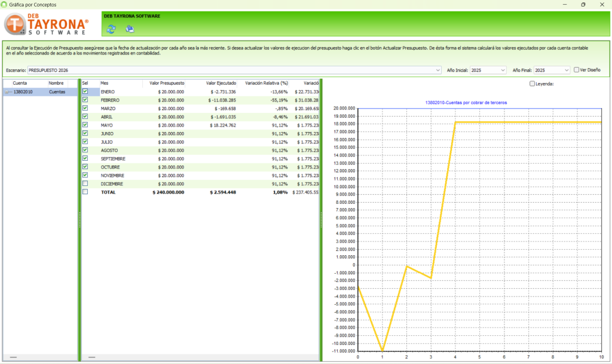
Task: Click the print icon in toolbar
Action: (x=130, y=28)
